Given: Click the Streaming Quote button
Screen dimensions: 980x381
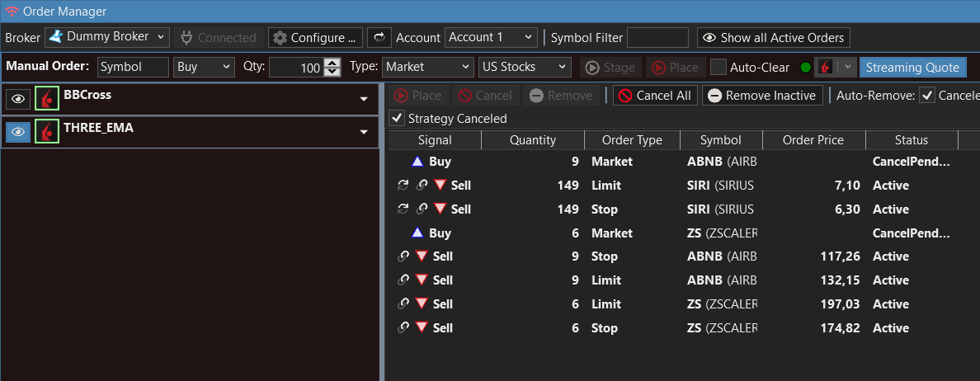Looking at the screenshot, I should 912,68.
